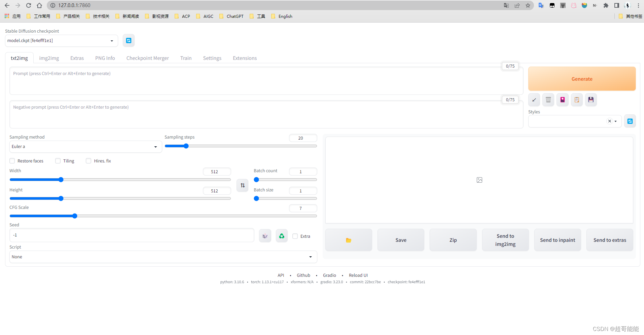Open the Github footer link
Image resolution: width=644 pixels, height=335 pixels.
click(x=303, y=275)
